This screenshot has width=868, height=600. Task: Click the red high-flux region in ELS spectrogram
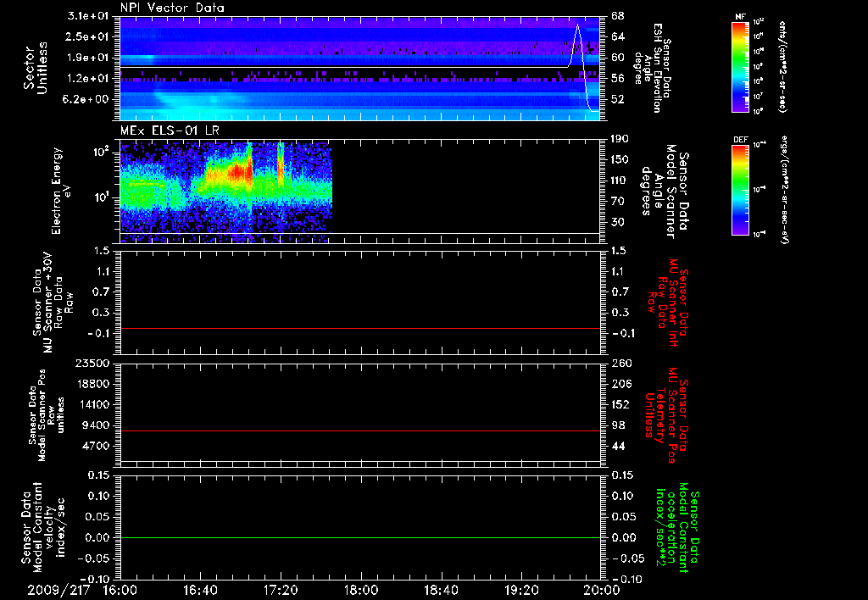[239, 171]
